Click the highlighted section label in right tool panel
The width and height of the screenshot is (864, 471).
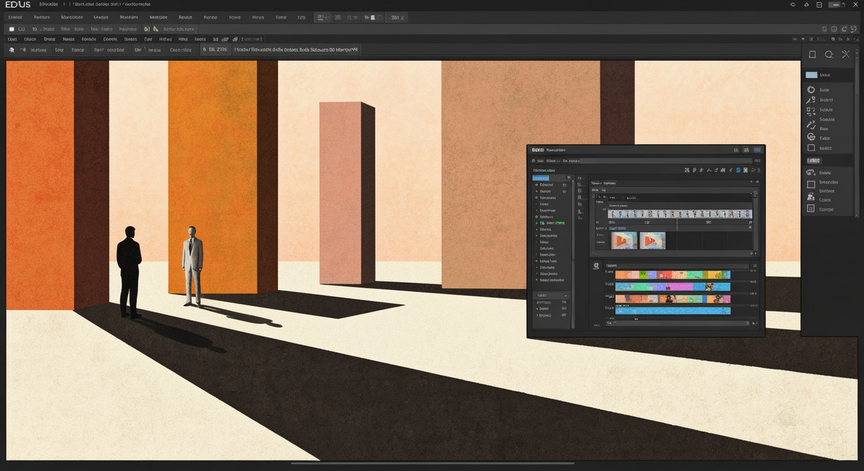814,161
